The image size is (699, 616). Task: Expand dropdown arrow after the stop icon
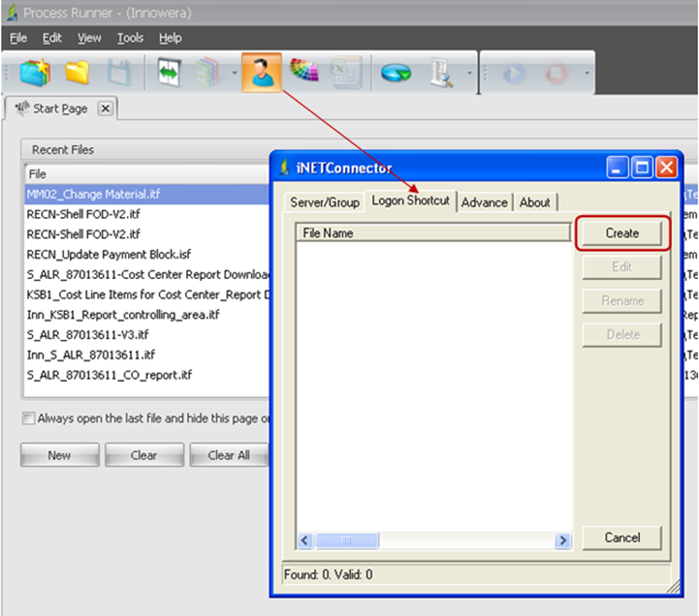point(586,73)
